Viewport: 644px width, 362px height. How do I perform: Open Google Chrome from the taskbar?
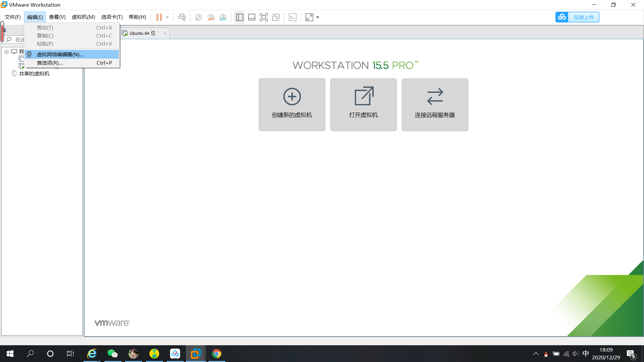click(216, 354)
